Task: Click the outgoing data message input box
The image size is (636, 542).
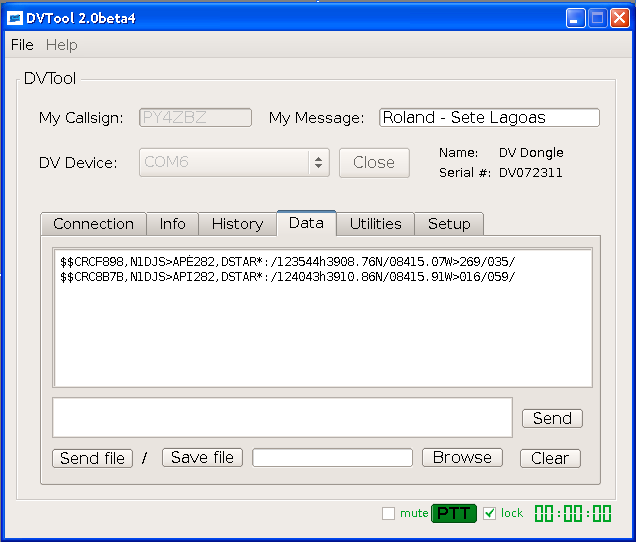Action: tap(282, 417)
